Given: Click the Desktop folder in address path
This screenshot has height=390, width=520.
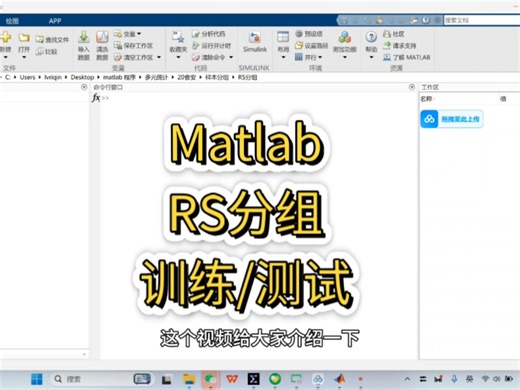Looking at the screenshot, I should point(82,77).
